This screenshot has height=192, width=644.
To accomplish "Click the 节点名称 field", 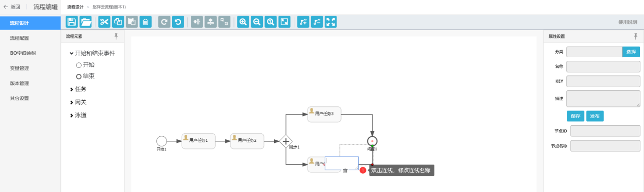I will [x=605, y=146].
